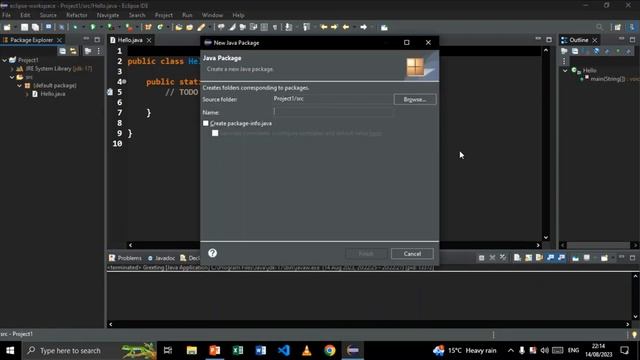Click the New Java Class toolbar icon

pyautogui.click(x=160, y=27)
